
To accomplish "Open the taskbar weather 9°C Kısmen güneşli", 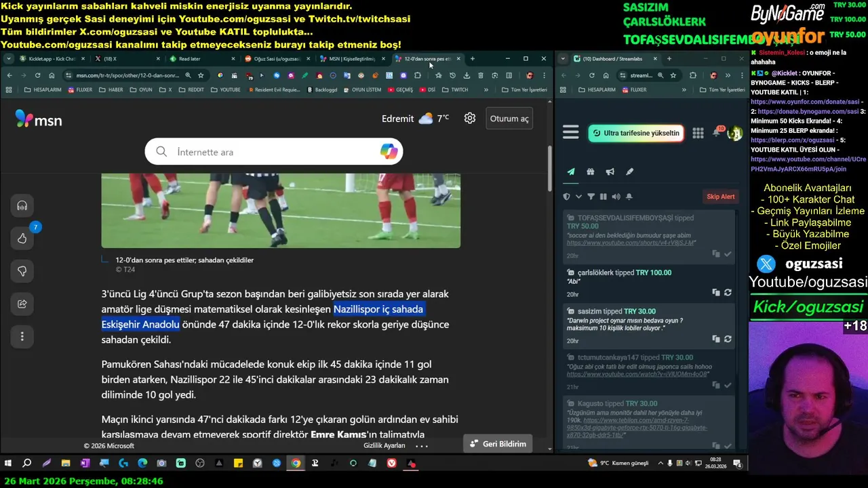I will 619,464.
